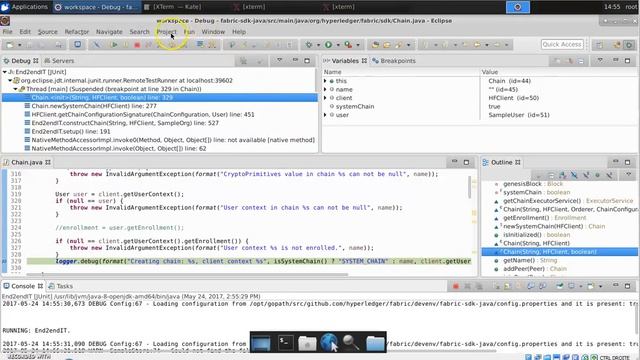Click the Outline Sort alphabetically icon
Image resolution: width=640 pixels, height=360 pixels.
click(562, 175)
